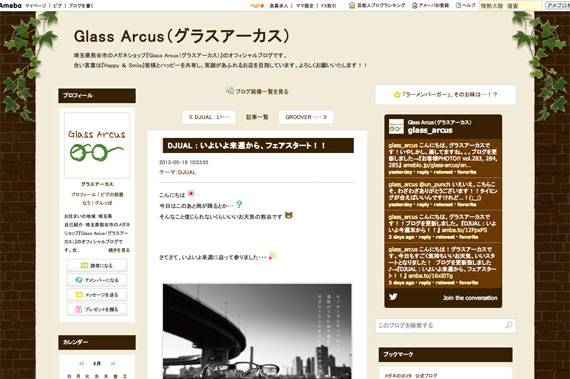Click the メッセージを送る button
This screenshot has height=379, width=570.
click(97, 295)
